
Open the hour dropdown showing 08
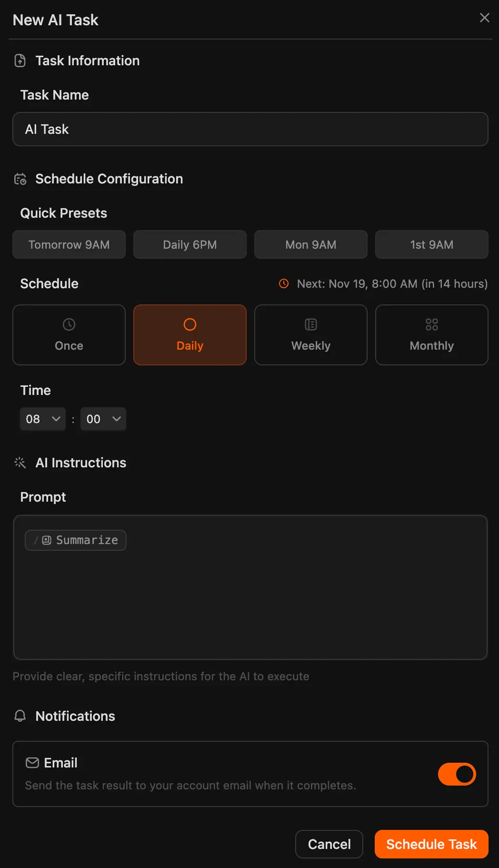43,419
